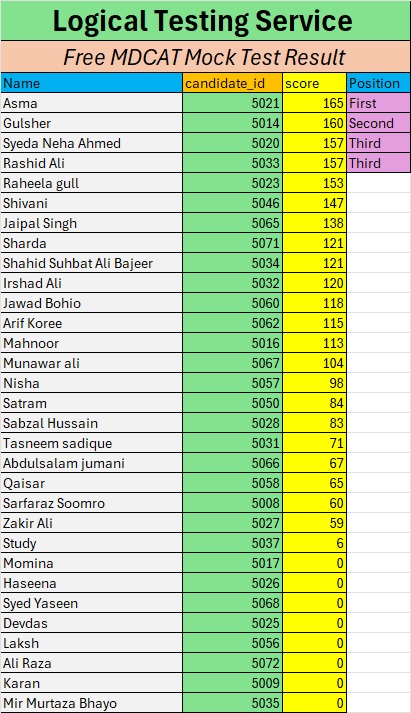Select the Tasneem sadique cell
The width and height of the screenshot is (411, 713).
tap(92, 443)
